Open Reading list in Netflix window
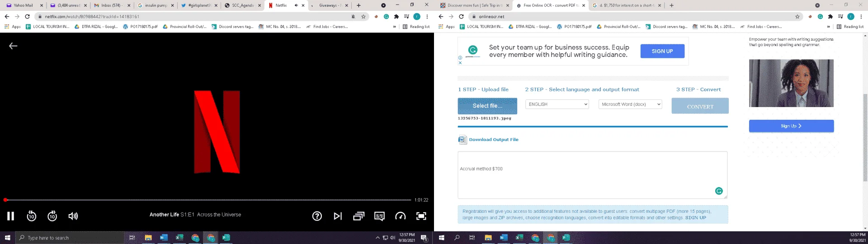 pyautogui.click(x=416, y=27)
